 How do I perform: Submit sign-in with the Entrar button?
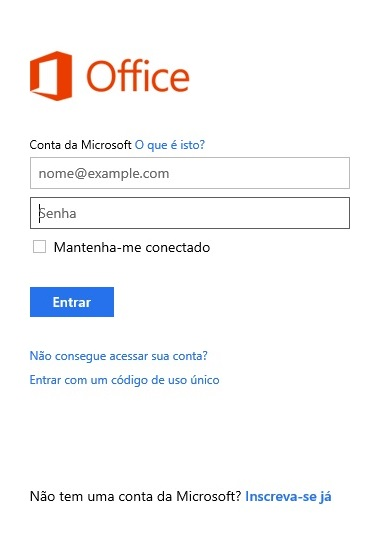(x=72, y=302)
